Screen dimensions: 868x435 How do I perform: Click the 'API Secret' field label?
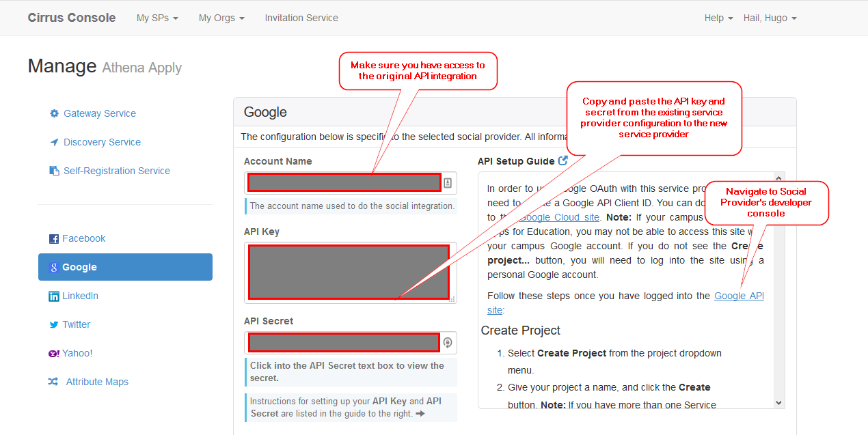click(x=269, y=321)
